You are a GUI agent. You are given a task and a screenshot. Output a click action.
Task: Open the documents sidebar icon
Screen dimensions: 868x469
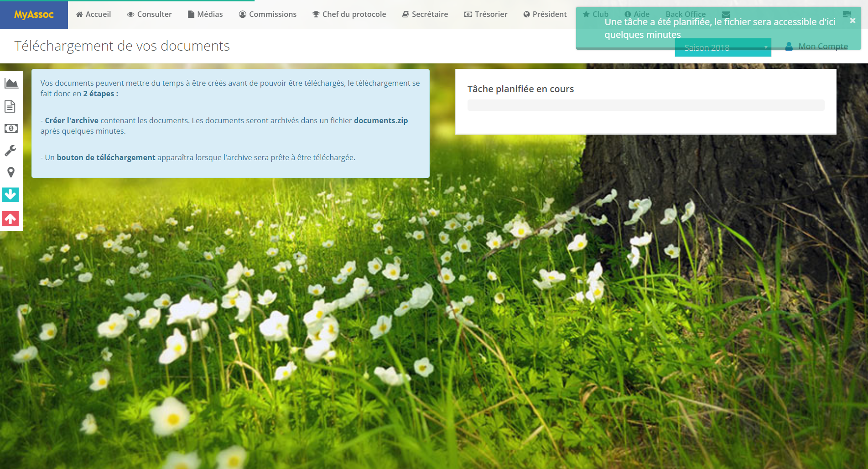10,106
